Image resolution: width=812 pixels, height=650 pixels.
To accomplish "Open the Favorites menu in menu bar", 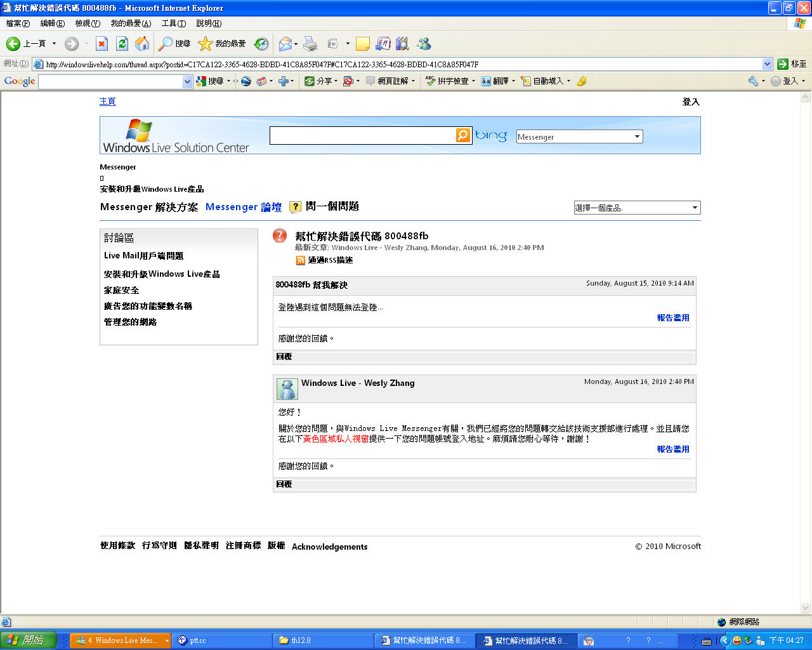I will tap(131, 23).
